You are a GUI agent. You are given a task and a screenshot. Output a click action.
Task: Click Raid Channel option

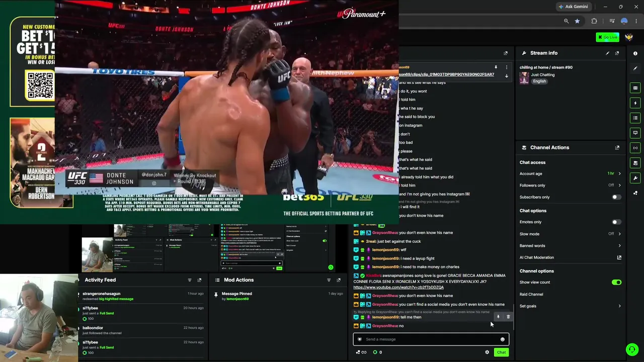tap(531, 294)
